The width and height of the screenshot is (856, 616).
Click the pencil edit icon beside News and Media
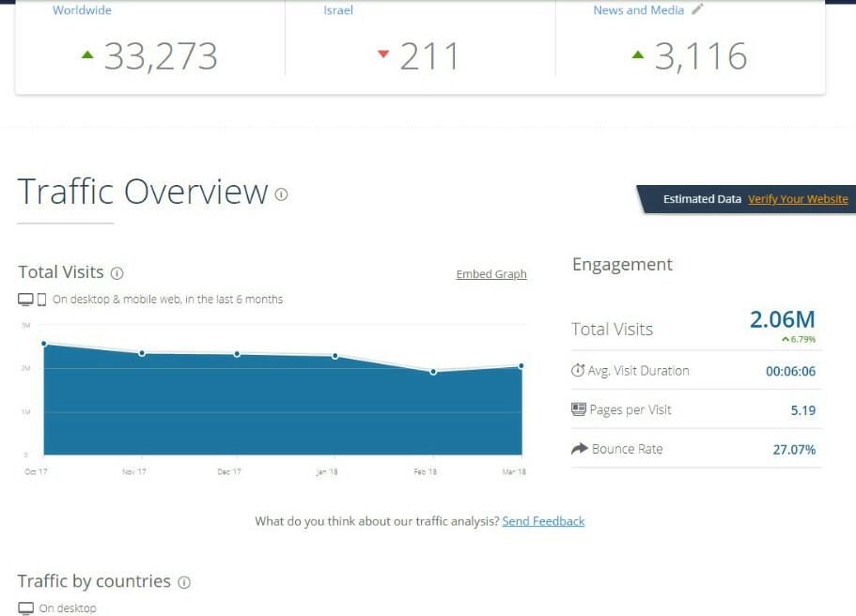click(697, 10)
